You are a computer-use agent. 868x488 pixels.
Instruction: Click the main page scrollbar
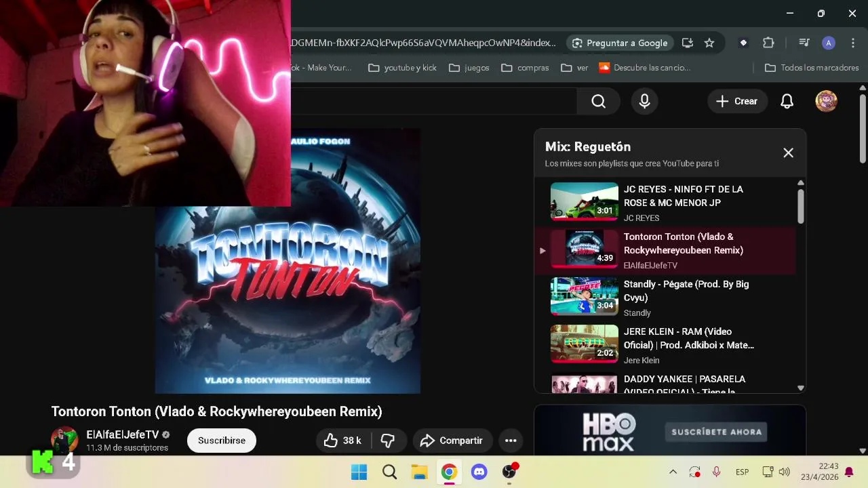(x=863, y=129)
